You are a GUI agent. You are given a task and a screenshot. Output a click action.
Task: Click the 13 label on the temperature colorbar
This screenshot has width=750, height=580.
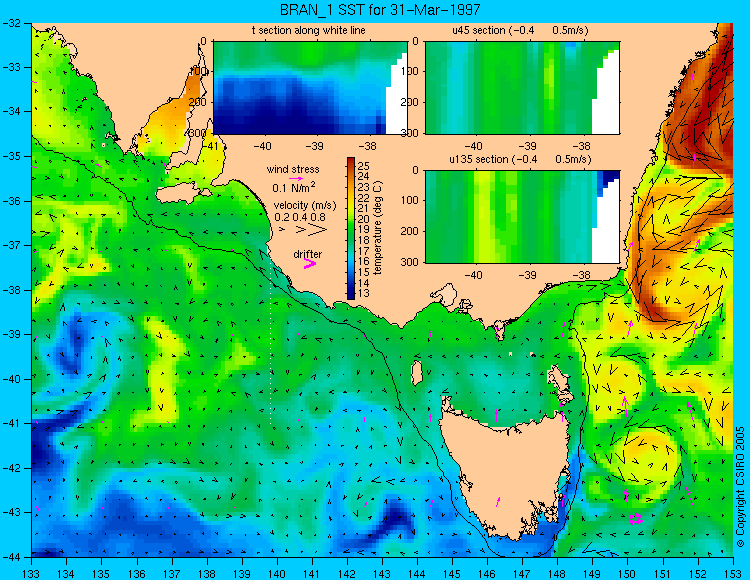click(364, 293)
